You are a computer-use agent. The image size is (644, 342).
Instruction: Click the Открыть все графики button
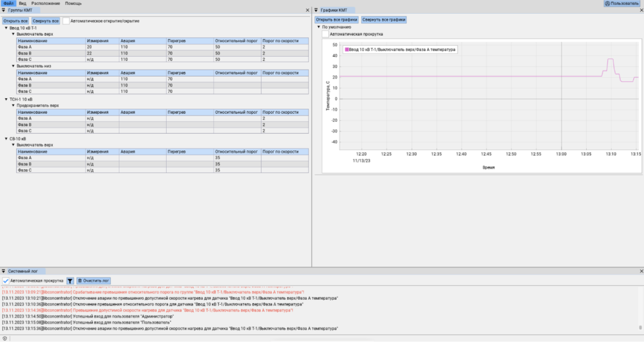336,20
